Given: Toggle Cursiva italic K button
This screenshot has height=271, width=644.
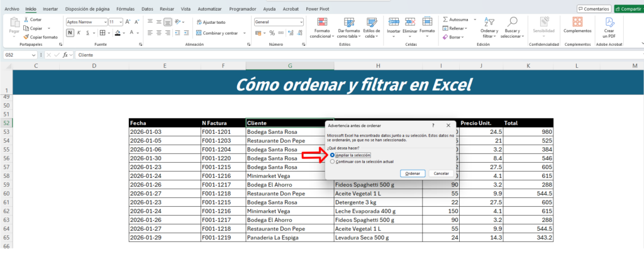Looking at the screenshot, I should point(79,33).
